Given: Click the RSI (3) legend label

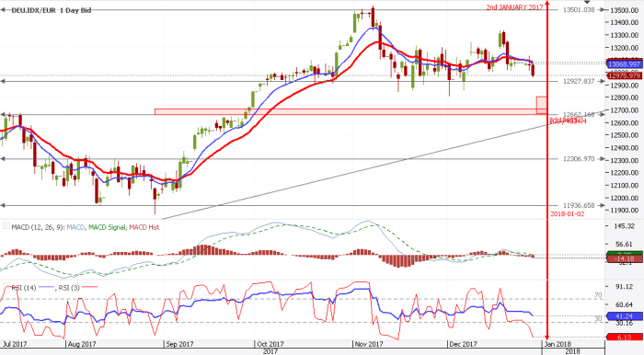Looking at the screenshot, I should [x=69, y=288].
